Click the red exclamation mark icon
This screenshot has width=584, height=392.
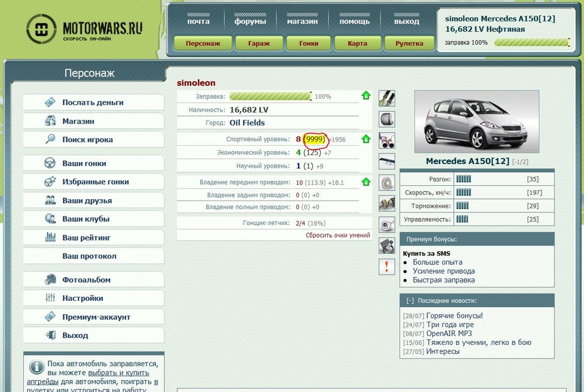point(387,267)
